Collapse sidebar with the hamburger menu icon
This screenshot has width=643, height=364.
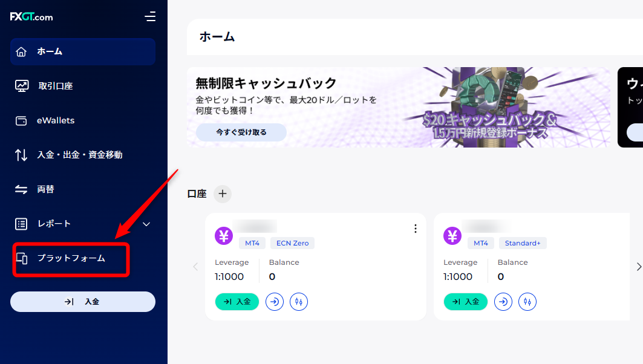150,16
